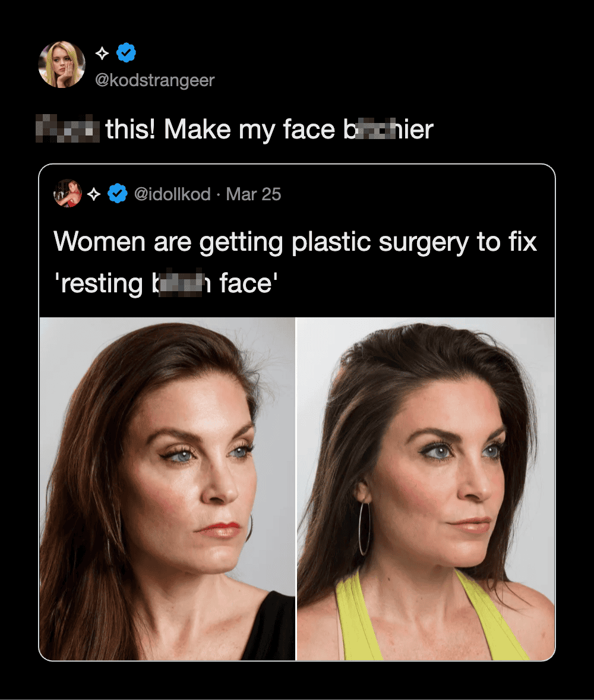
Task: Click the word ending in 'hier' in main tweet
Action: pos(388,130)
